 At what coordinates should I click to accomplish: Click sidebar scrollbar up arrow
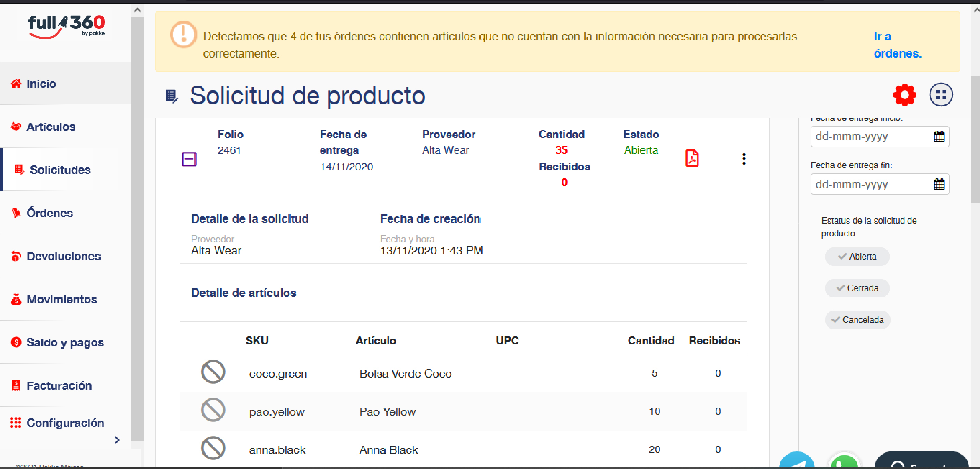coord(137,10)
